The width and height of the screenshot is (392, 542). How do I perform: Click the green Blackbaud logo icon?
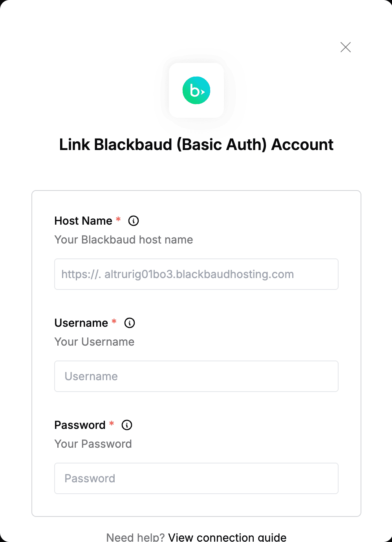[196, 90]
